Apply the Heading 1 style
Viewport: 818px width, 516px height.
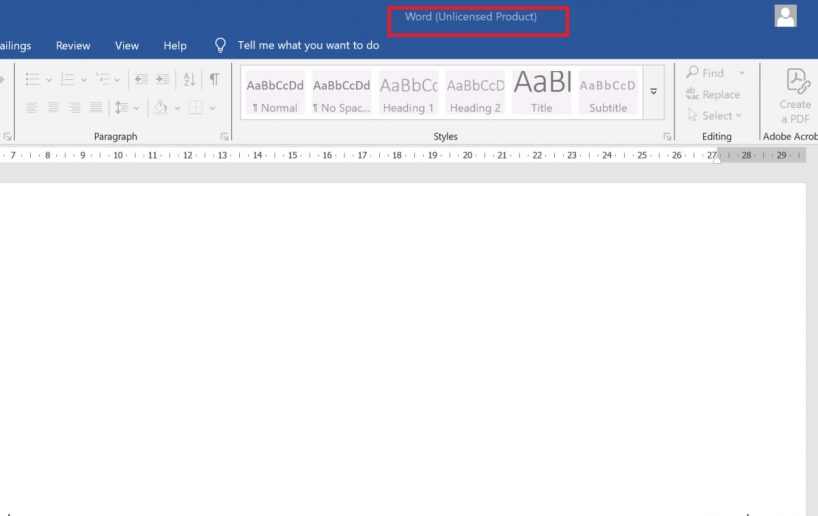408,93
